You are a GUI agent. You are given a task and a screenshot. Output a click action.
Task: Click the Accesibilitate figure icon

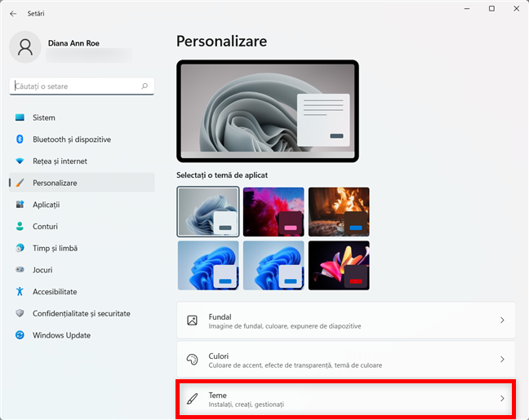click(20, 292)
